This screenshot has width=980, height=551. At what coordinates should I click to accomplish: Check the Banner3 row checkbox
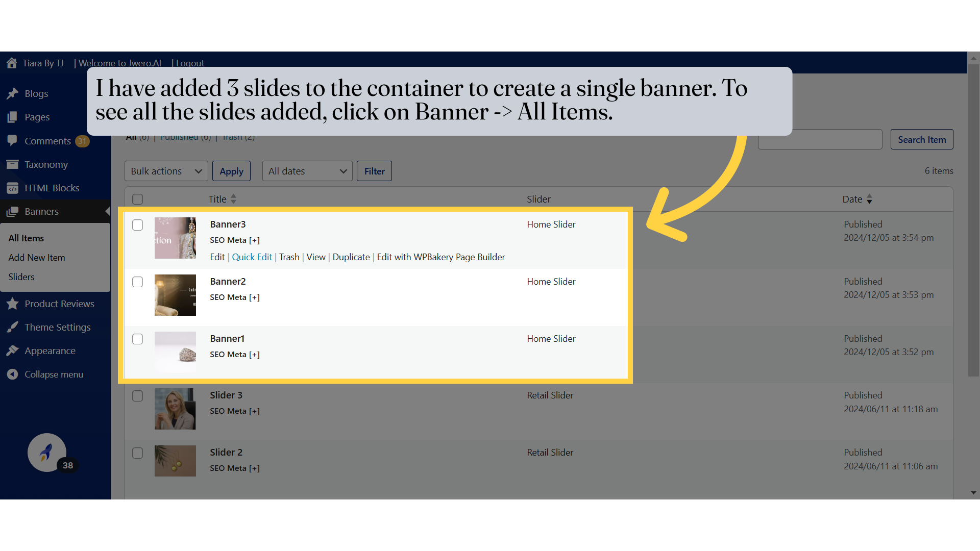[137, 225]
